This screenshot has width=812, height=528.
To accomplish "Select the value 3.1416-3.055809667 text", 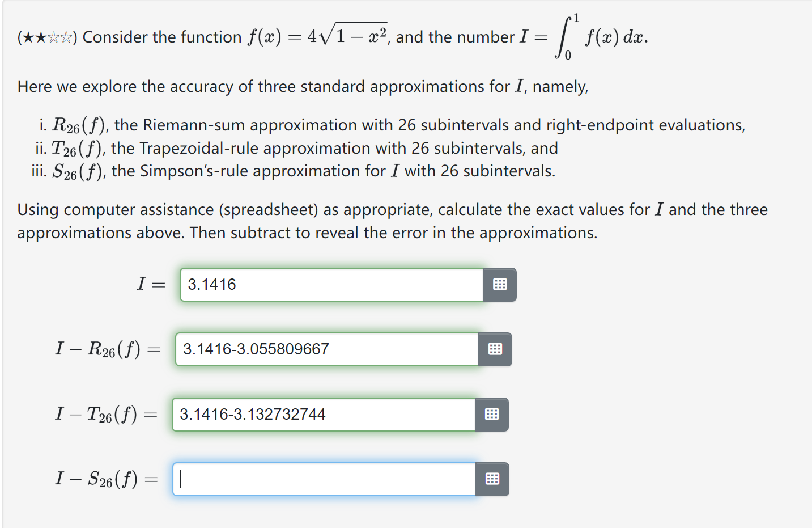I will 255,349.
